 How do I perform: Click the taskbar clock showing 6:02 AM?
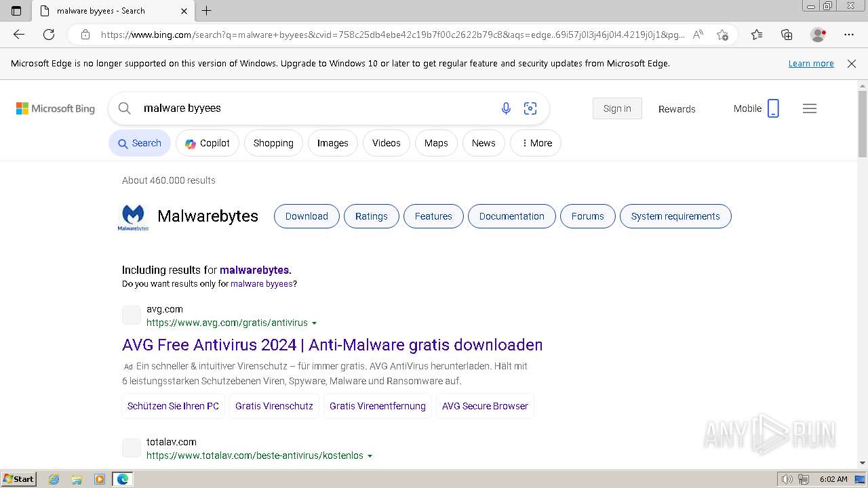(x=833, y=479)
